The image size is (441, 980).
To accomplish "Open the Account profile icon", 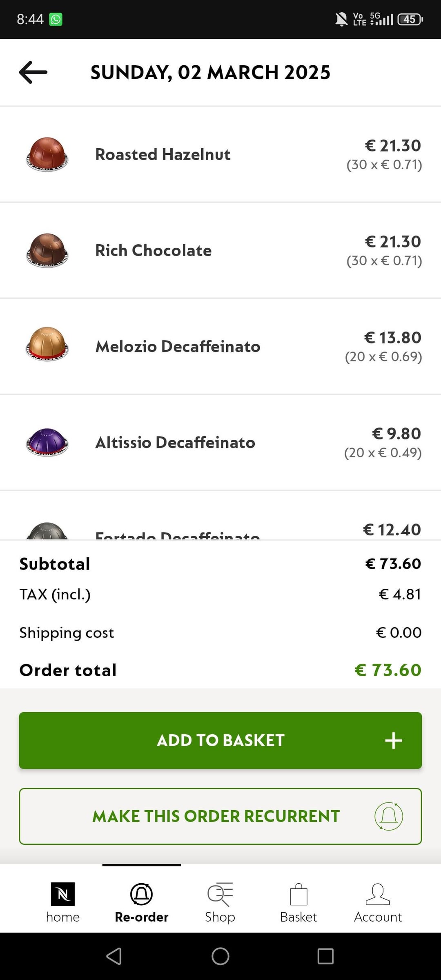I will point(378,894).
